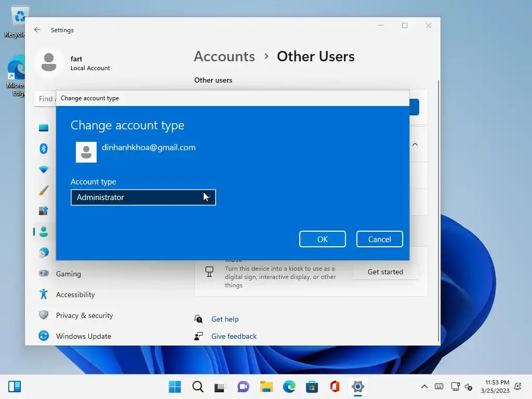Open Office app from the taskbar
Screen dimensions: 532x399
(335, 387)
